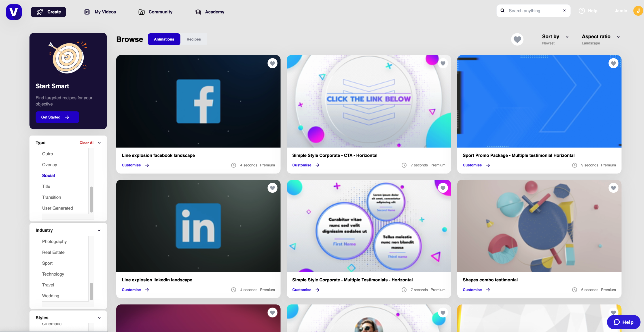The width and height of the screenshot is (644, 332).
Task: Customise Simple Style Corporate Multiple Testimonials
Action: pos(306,290)
